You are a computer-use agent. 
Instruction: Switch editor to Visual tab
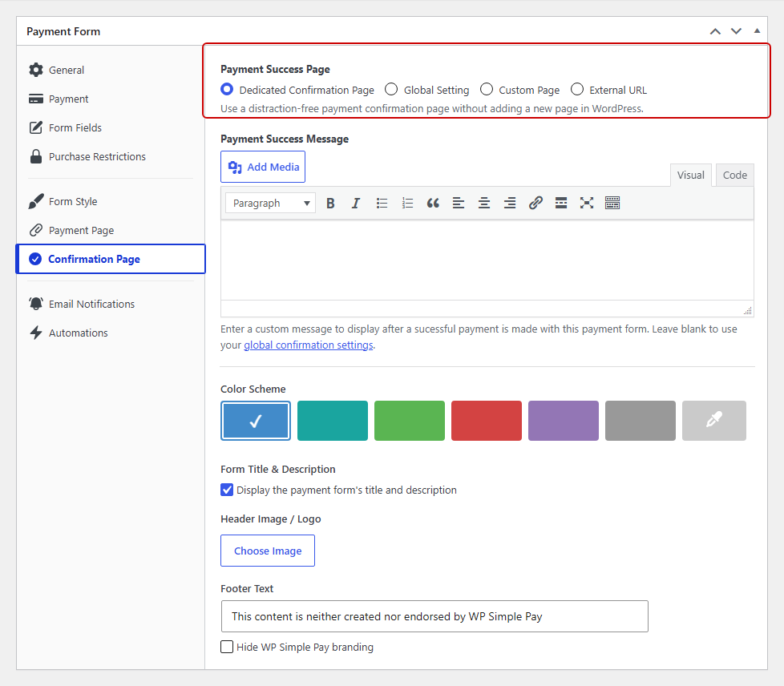pos(690,175)
